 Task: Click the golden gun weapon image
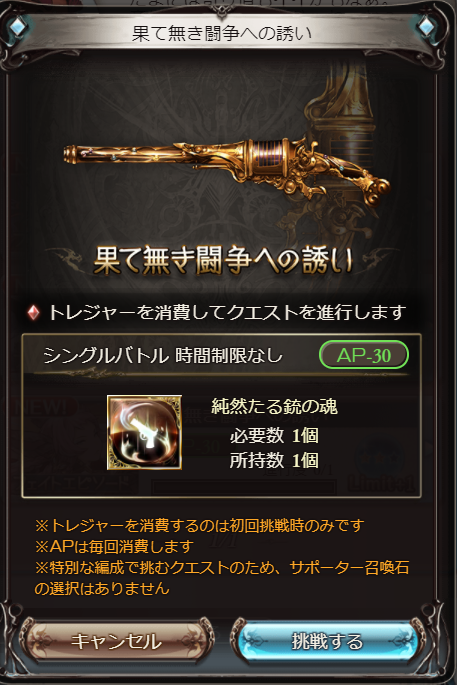227,170
